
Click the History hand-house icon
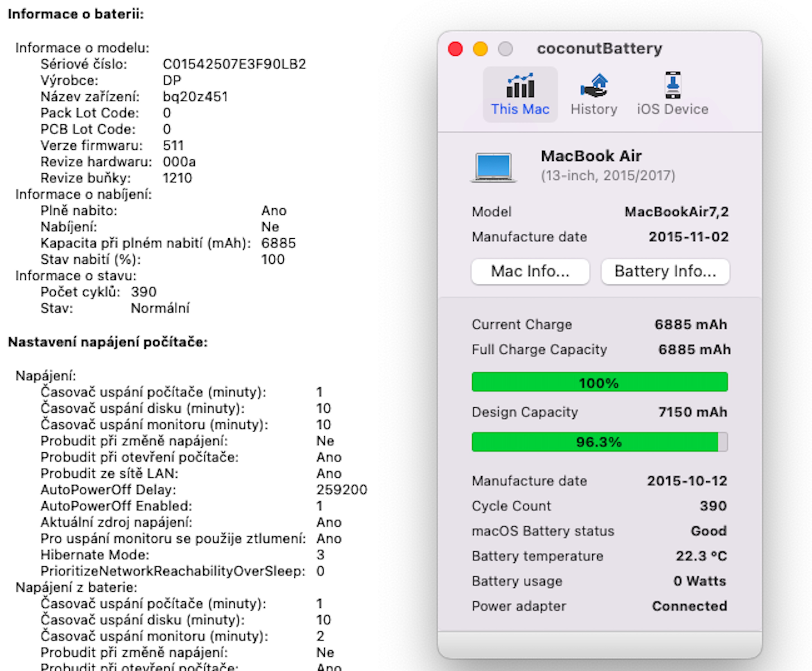click(x=594, y=85)
